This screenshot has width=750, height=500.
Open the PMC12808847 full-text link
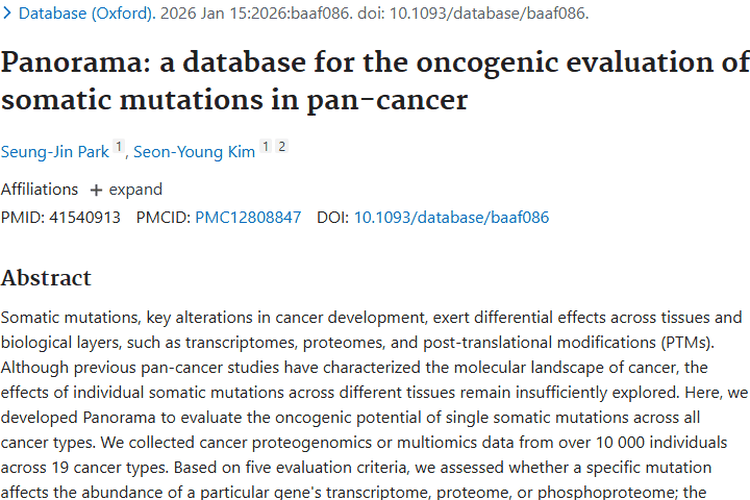[x=248, y=217]
